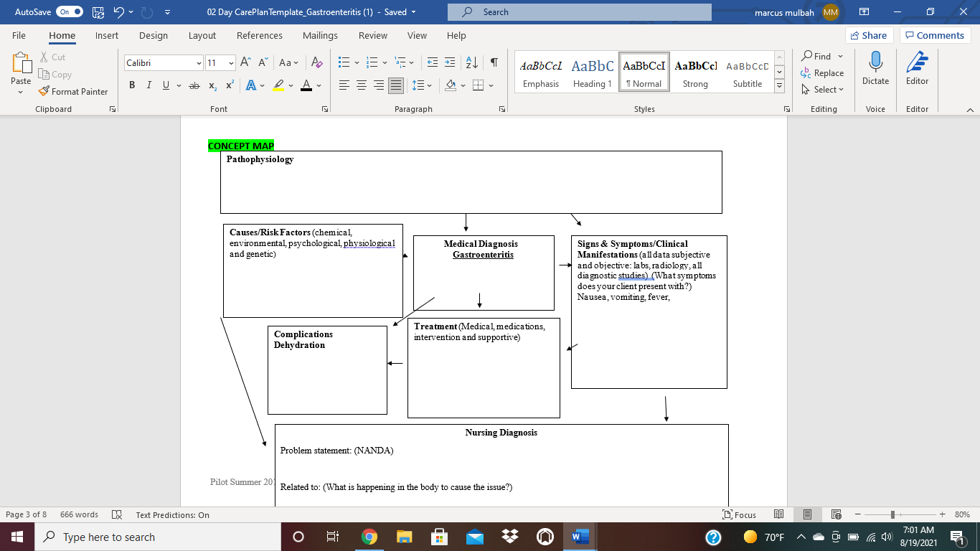980x551 pixels.
Task: Open Dropbox from the taskbar
Action: pyautogui.click(x=510, y=537)
